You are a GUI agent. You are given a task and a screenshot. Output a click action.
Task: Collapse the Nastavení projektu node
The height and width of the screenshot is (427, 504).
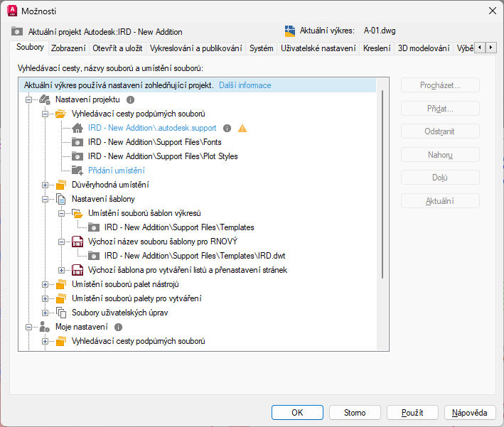(x=28, y=100)
